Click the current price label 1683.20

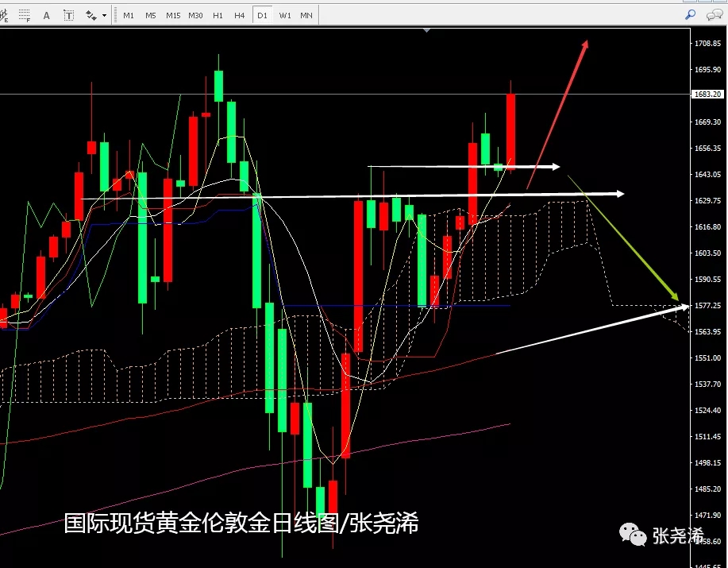click(x=707, y=95)
